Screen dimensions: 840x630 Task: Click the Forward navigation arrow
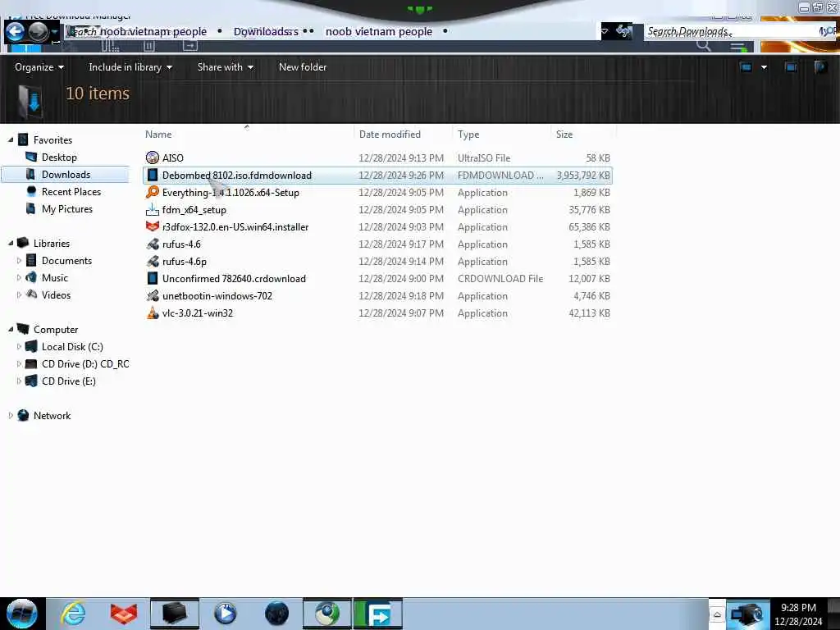(x=38, y=32)
